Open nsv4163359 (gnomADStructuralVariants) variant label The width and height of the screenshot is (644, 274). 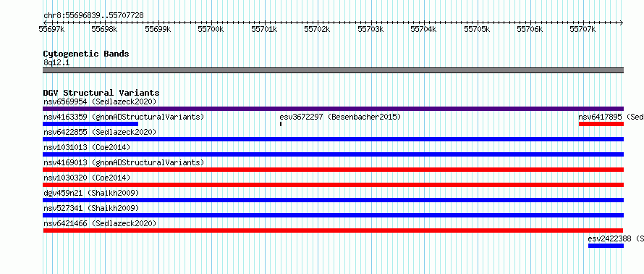[x=124, y=117]
